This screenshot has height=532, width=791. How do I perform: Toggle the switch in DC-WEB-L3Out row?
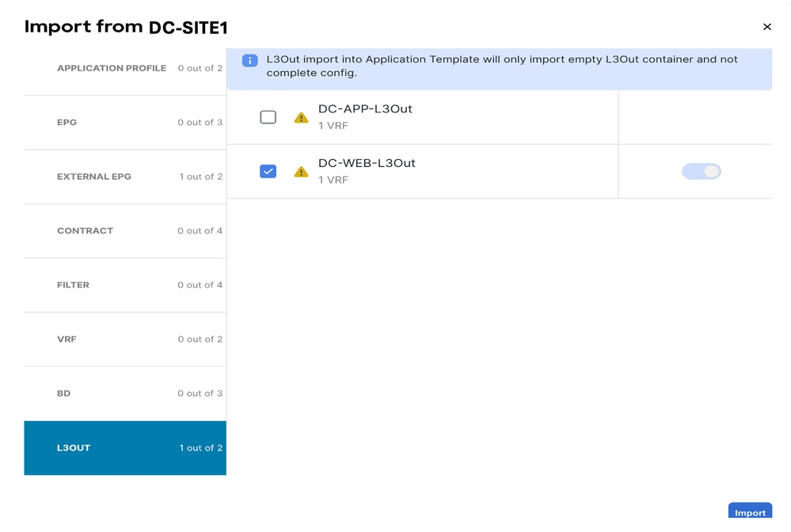702,172
